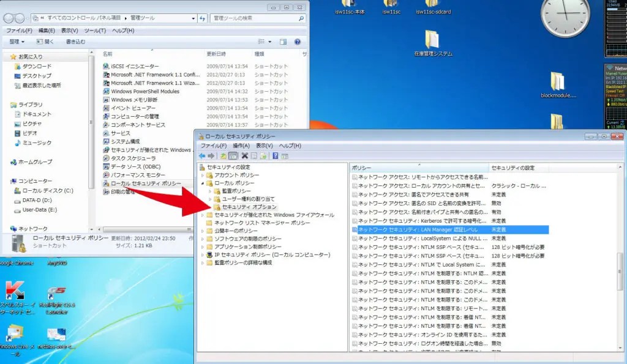Collapse ローカル ポリシー tree node
Screen dimensions: 627x364
coord(203,184)
